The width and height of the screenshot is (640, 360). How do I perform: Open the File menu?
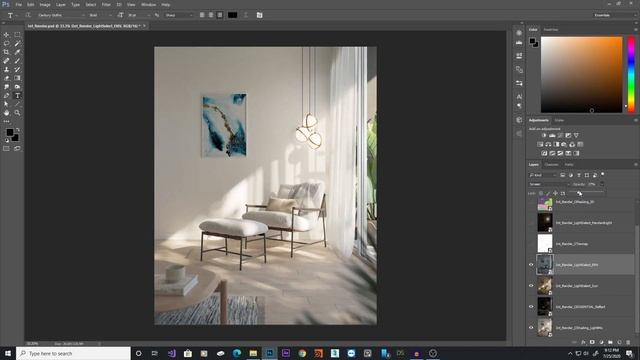click(x=18, y=4)
